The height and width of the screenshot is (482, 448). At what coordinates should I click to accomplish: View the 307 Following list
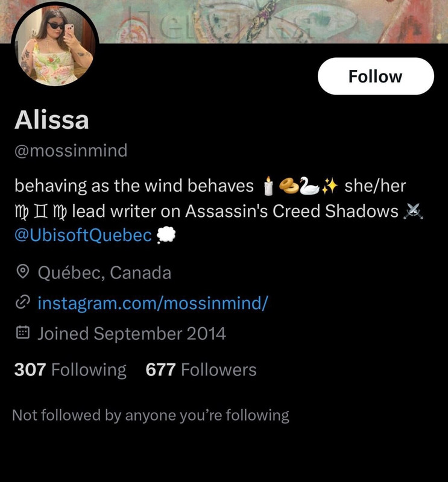(x=70, y=369)
